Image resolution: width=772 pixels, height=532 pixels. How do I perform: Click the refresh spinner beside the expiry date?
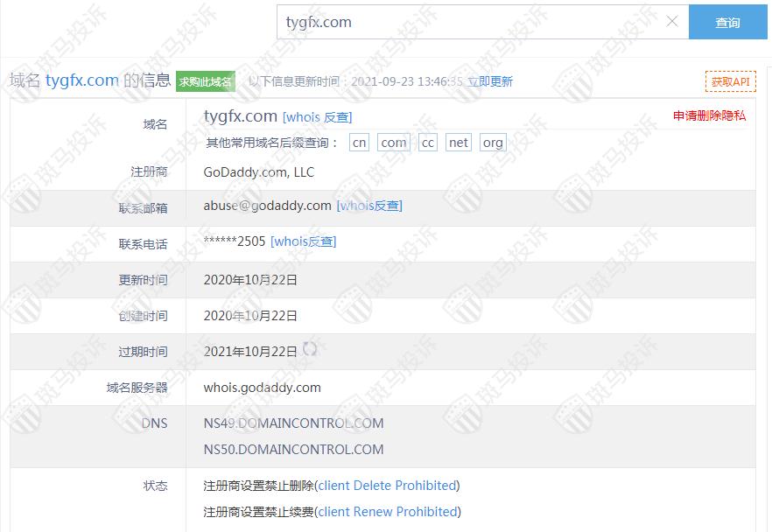pyautogui.click(x=310, y=349)
